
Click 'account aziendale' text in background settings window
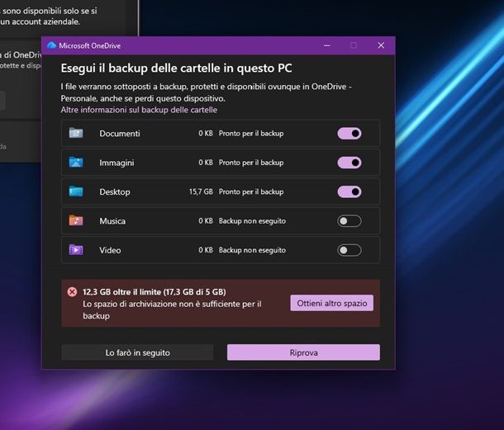pyautogui.click(x=45, y=21)
